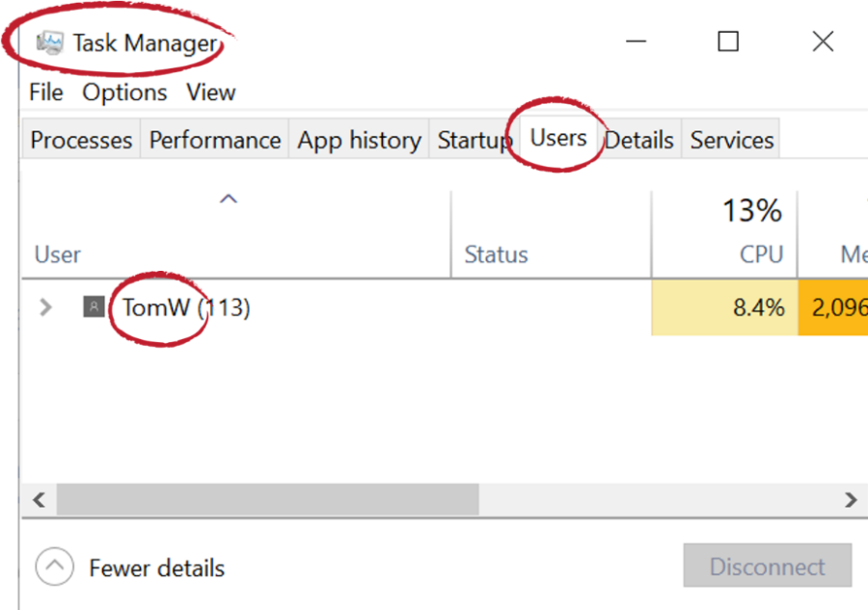Collapse view using Fewer details arrow icon
This screenshot has height=610, width=868.
coord(54,567)
